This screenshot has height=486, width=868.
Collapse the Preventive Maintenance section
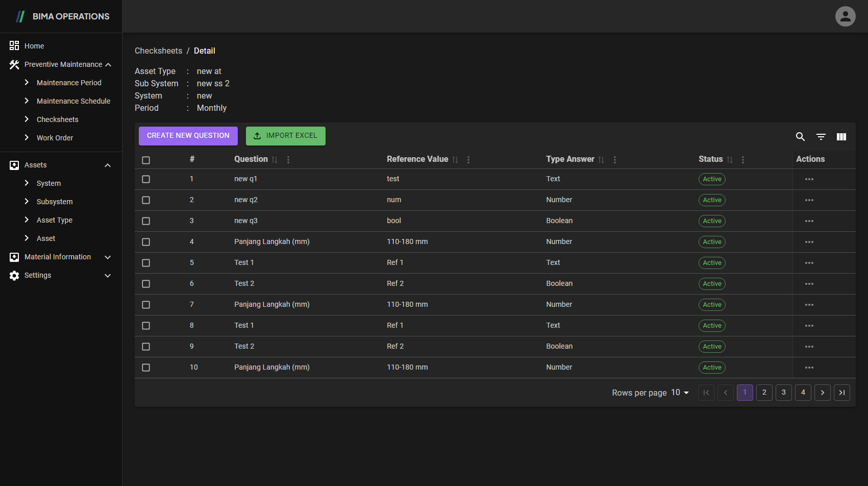click(x=108, y=65)
